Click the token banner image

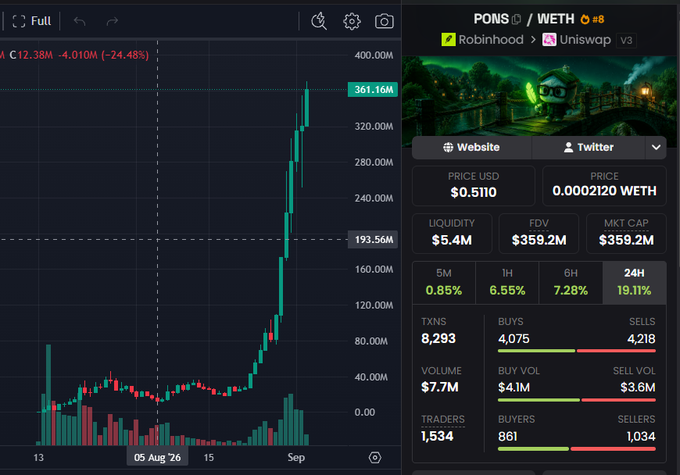click(x=539, y=95)
